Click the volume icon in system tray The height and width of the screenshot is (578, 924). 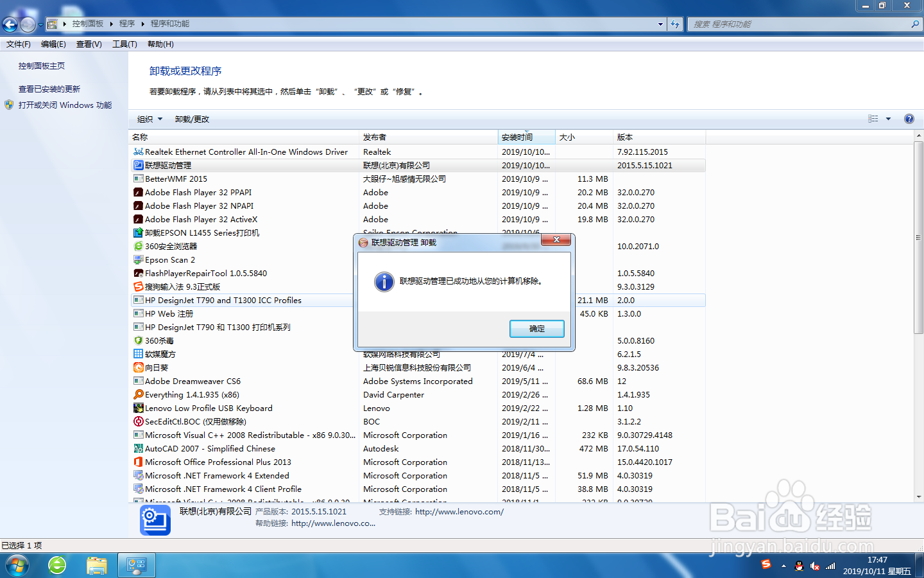click(x=816, y=566)
